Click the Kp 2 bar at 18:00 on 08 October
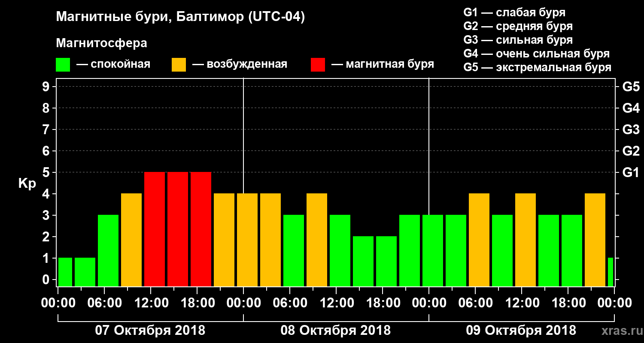 pyautogui.click(x=386, y=261)
